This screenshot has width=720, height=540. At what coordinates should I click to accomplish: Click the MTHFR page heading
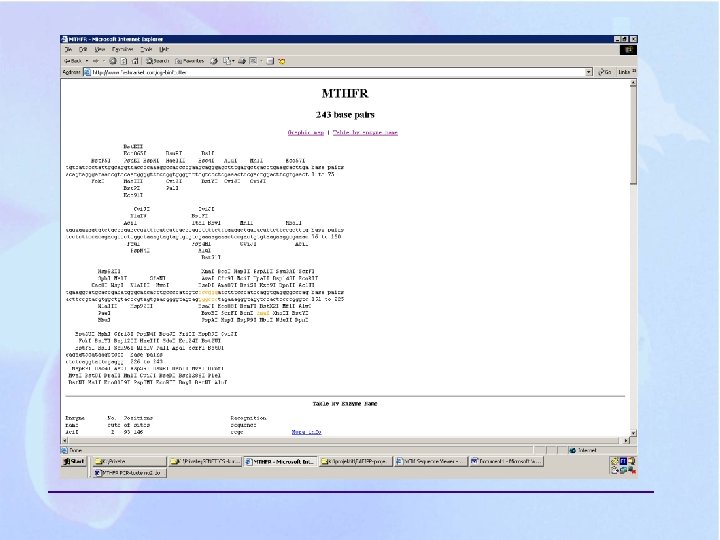coord(345,93)
